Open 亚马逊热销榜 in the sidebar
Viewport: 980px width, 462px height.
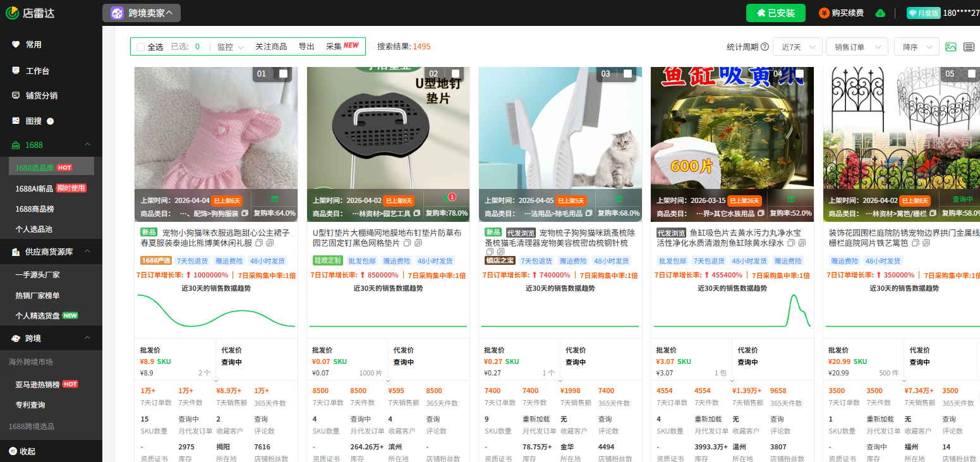pyautogui.click(x=37, y=384)
